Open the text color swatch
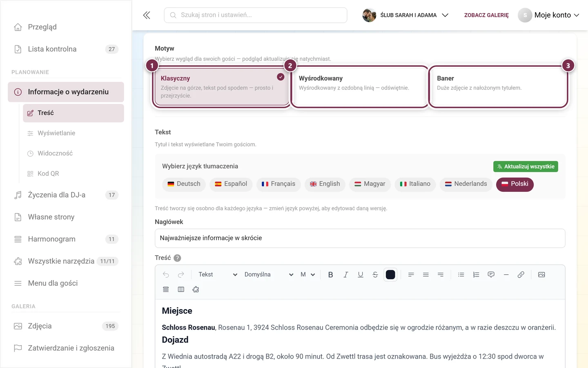This screenshot has width=588, height=368. 390,275
